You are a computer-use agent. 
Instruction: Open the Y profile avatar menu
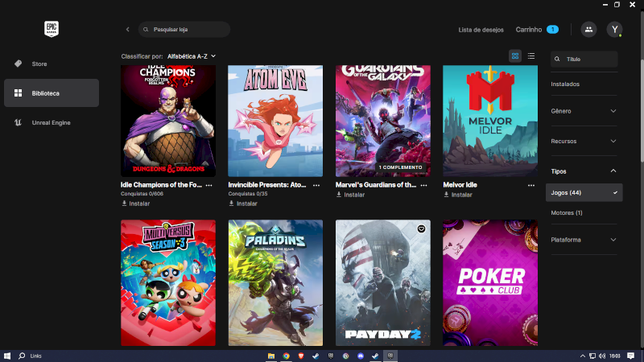[614, 30]
